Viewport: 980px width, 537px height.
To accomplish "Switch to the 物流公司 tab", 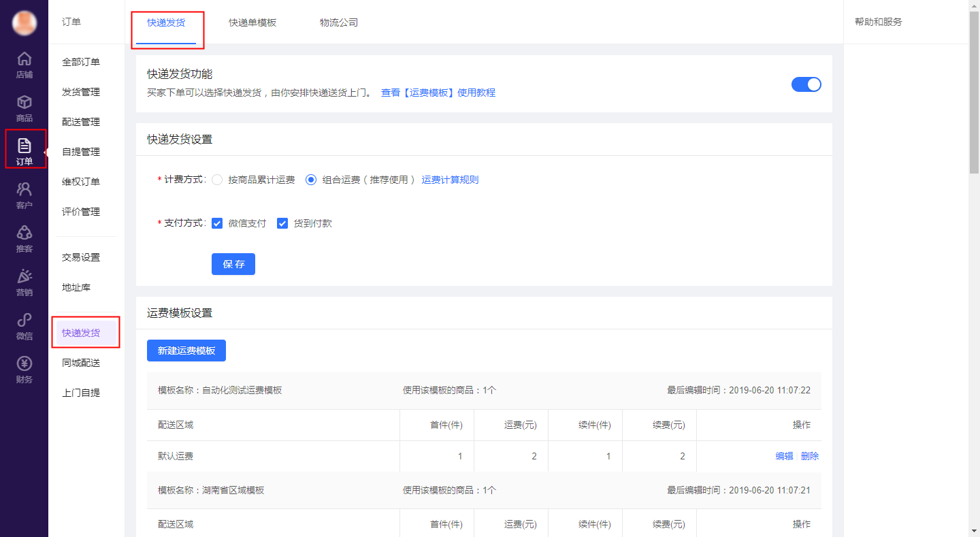I will [x=339, y=22].
